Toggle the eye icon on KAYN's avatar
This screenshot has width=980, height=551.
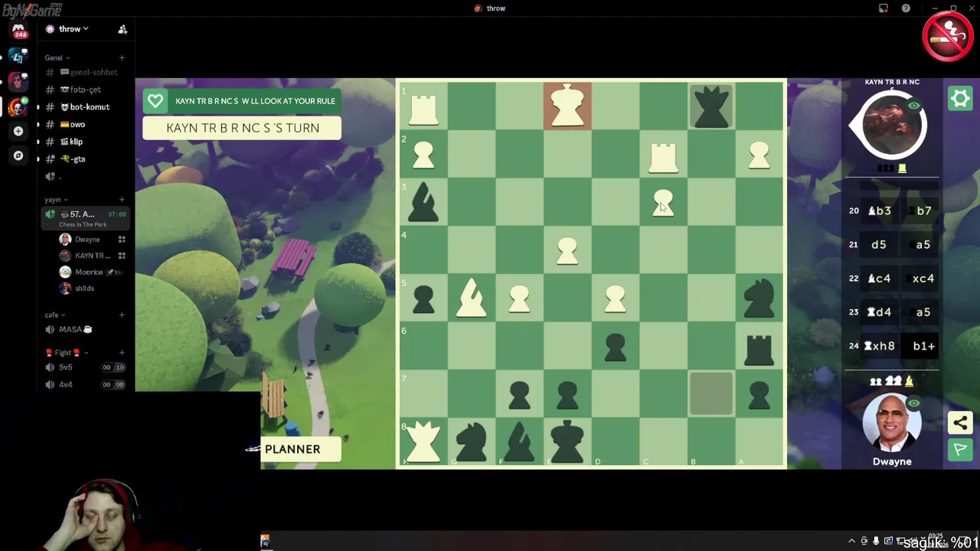pos(913,106)
